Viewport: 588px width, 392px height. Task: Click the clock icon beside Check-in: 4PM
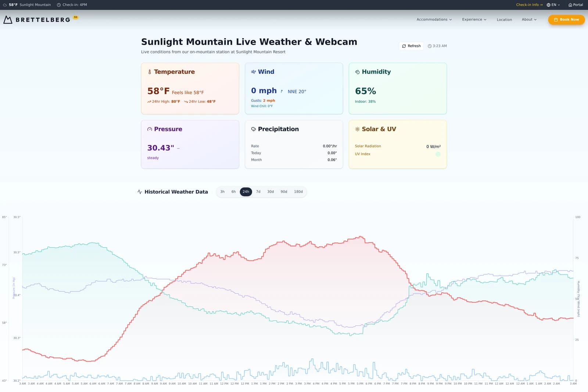click(x=59, y=5)
